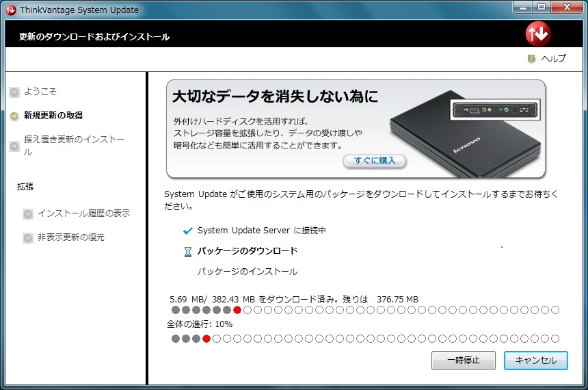588x390 pixels.
Task: Maximize the System Update window
Action: click(542, 8)
